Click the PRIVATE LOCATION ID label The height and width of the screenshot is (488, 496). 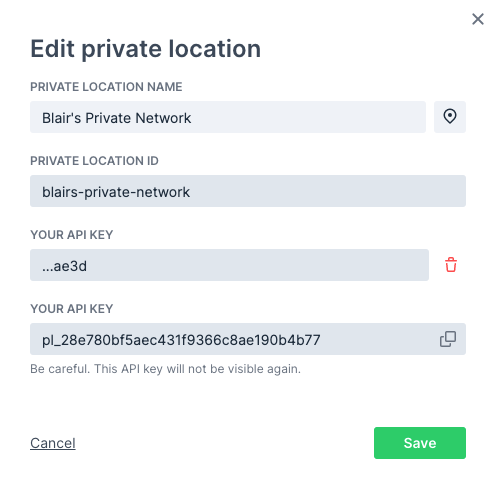click(x=94, y=161)
